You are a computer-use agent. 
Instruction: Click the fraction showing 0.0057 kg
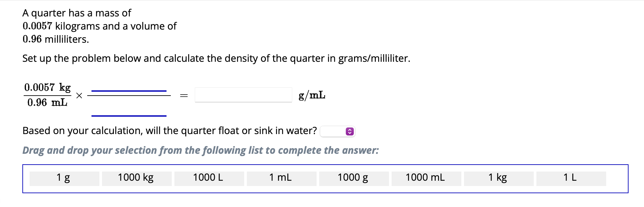[47, 95]
